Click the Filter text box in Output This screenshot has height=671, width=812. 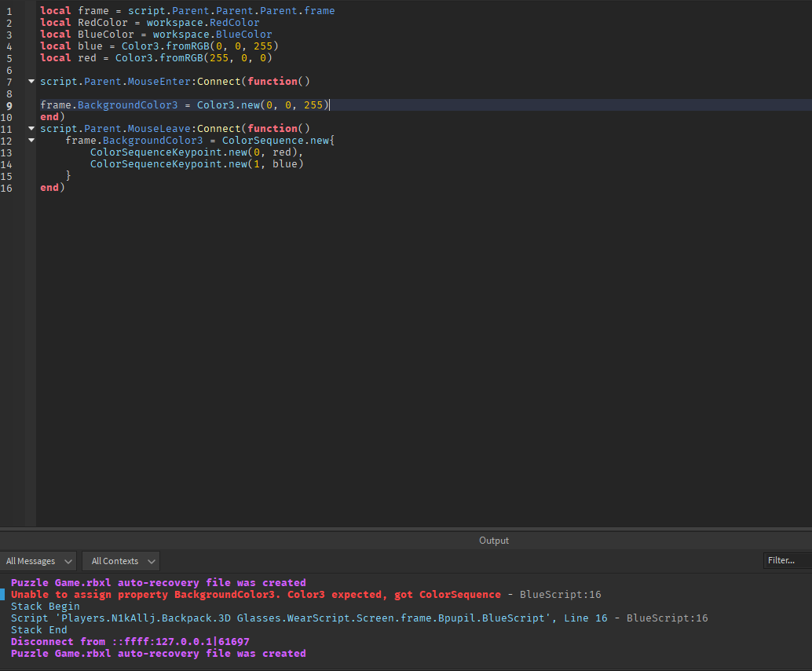click(785, 559)
